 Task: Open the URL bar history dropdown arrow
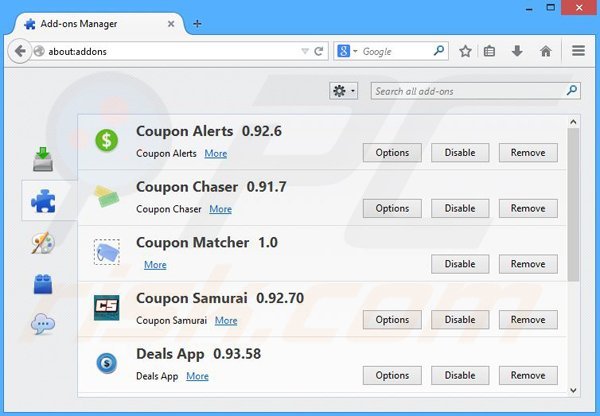tap(305, 51)
